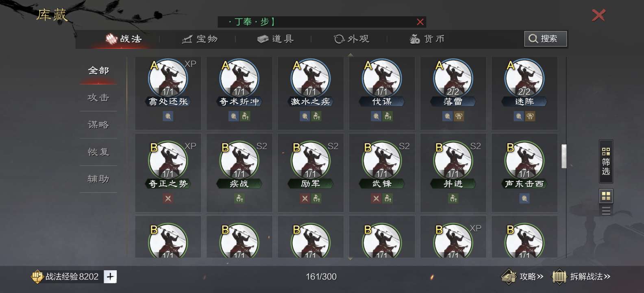Viewport: 644px width, 293px height.
Task: Select the 声东击西 tactic icon
Action: pos(524,161)
